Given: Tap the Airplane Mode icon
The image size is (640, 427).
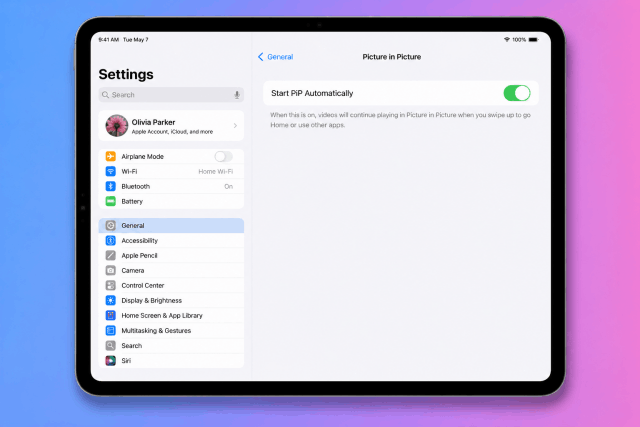Looking at the screenshot, I should pyautogui.click(x=111, y=156).
